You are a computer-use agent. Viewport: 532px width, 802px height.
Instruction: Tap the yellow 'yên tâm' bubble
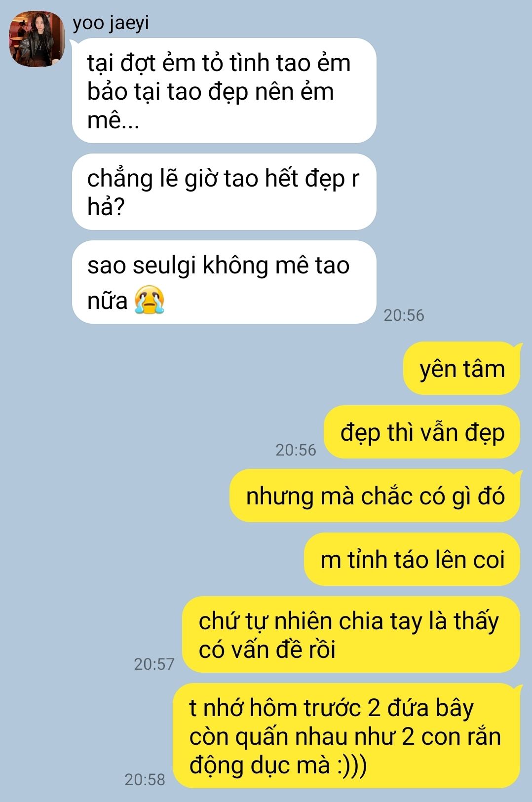(x=462, y=368)
